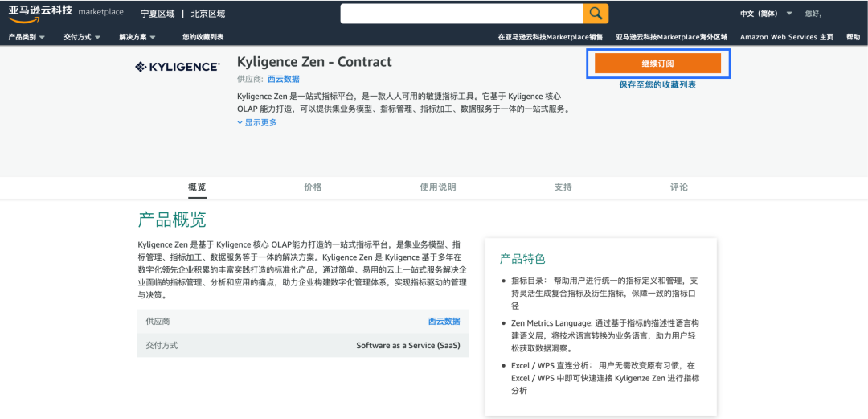Open 西云数据 supplier link under title
This screenshot has width=868, height=419.
(284, 80)
